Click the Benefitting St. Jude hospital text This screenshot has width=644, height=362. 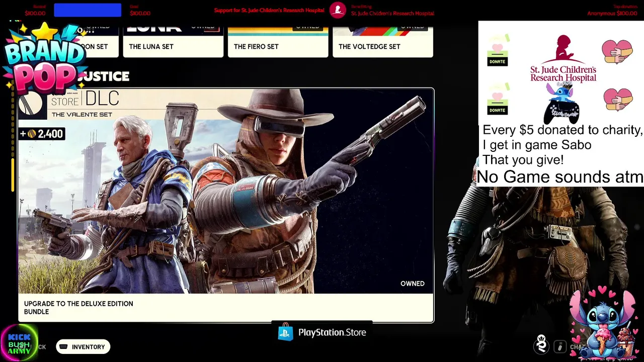pos(392,11)
